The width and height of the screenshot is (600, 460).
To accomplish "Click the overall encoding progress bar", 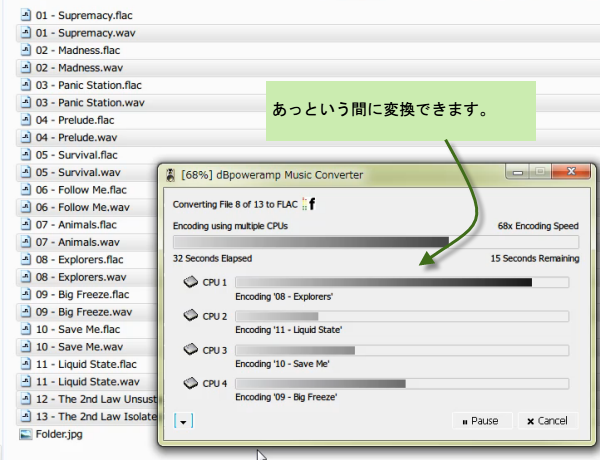I will [375, 241].
